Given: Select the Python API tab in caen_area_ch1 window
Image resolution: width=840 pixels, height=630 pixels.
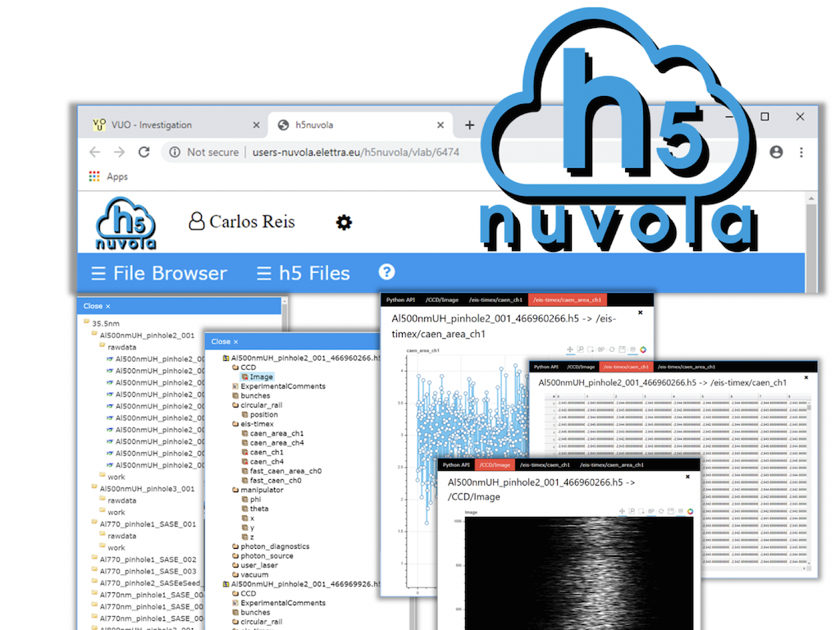Looking at the screenshot, I should coord(401,300).
